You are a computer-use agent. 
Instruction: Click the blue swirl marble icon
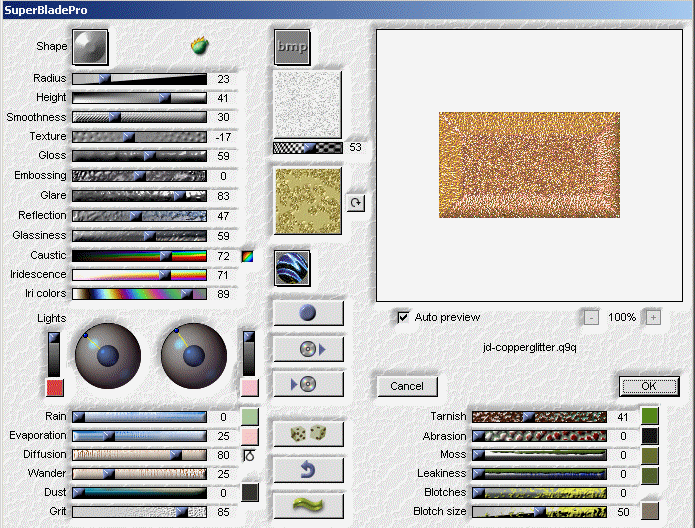(292, 268)
